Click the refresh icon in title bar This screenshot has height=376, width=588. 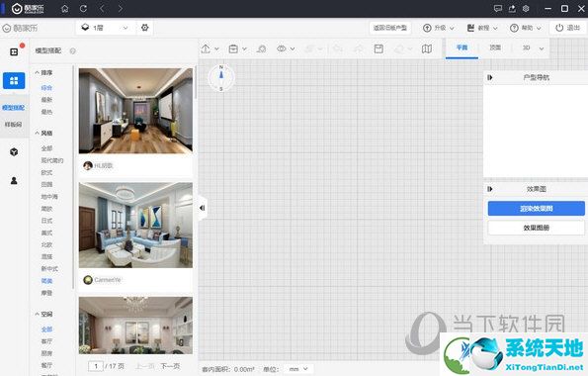[83, 8]
